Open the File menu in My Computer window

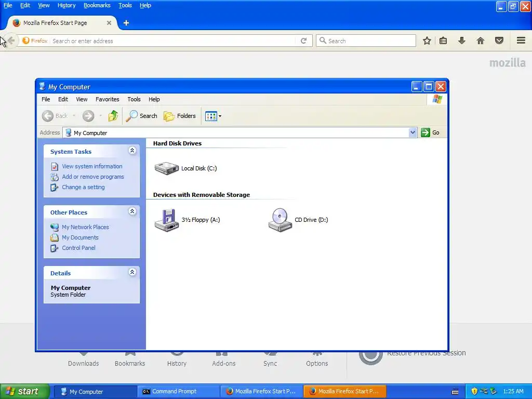(x=46, y=99)
